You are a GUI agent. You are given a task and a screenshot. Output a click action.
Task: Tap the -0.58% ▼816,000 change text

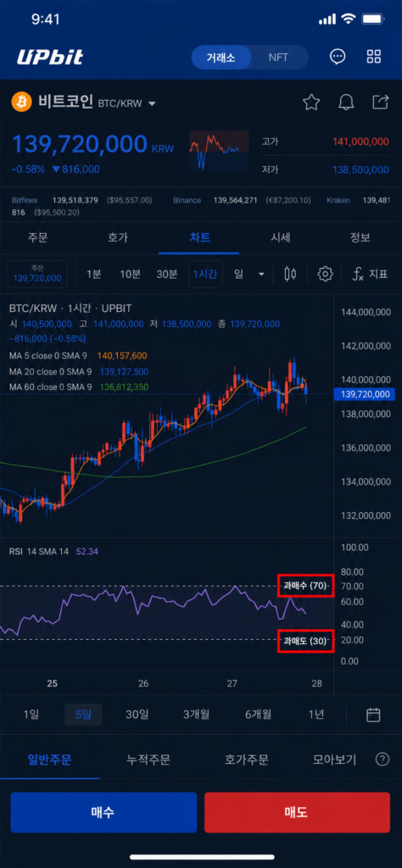55,170
